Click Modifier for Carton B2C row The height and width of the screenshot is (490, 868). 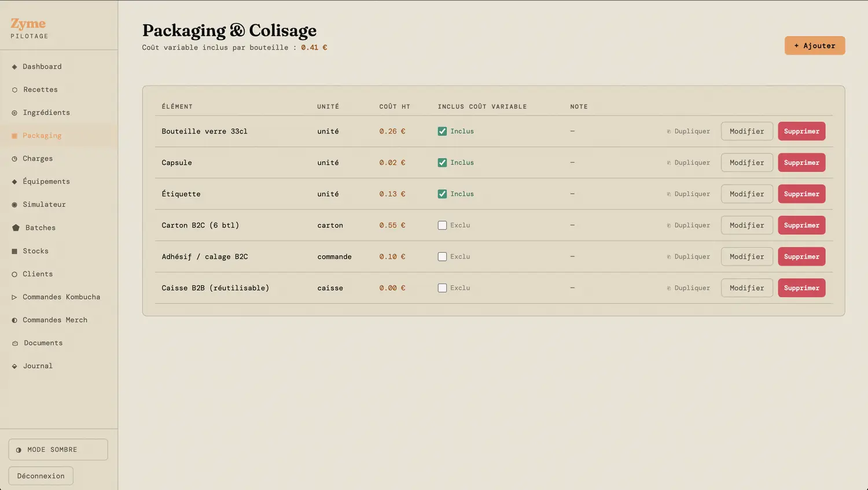746,225
